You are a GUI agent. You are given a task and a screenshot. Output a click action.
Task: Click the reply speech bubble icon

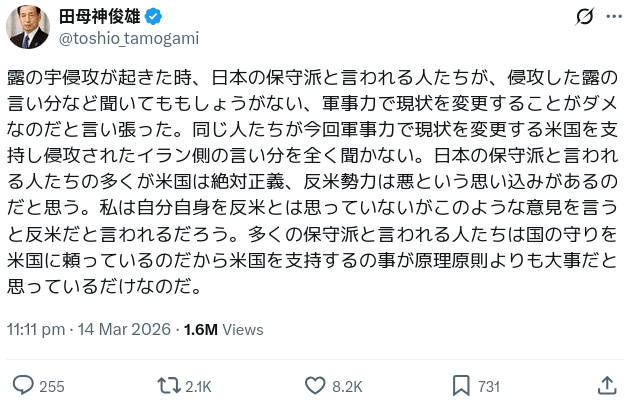[22, 385]
